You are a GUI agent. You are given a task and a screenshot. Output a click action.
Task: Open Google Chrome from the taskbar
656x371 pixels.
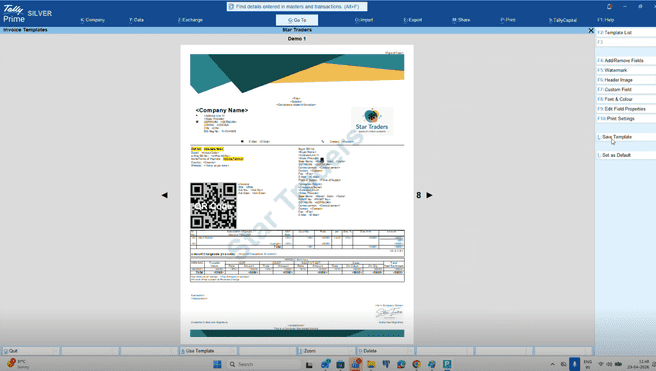tap(416, 364)
